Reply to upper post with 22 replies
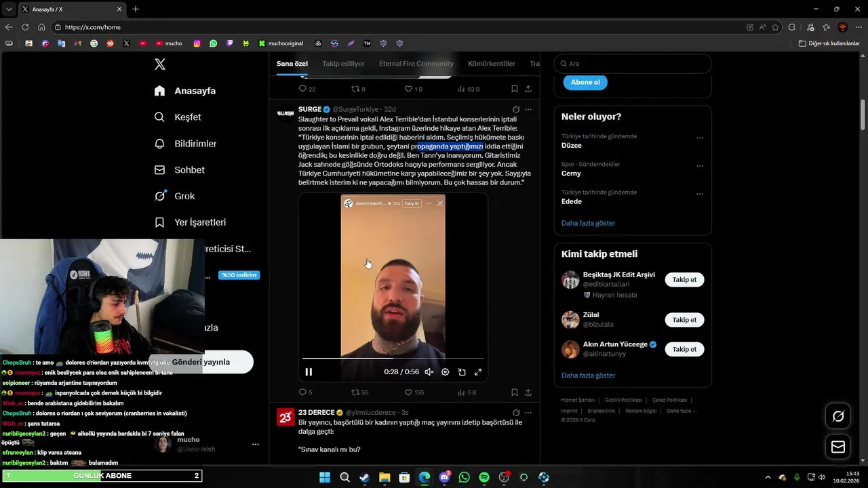Viewport: 868px width, 488px height. (307, 89)
